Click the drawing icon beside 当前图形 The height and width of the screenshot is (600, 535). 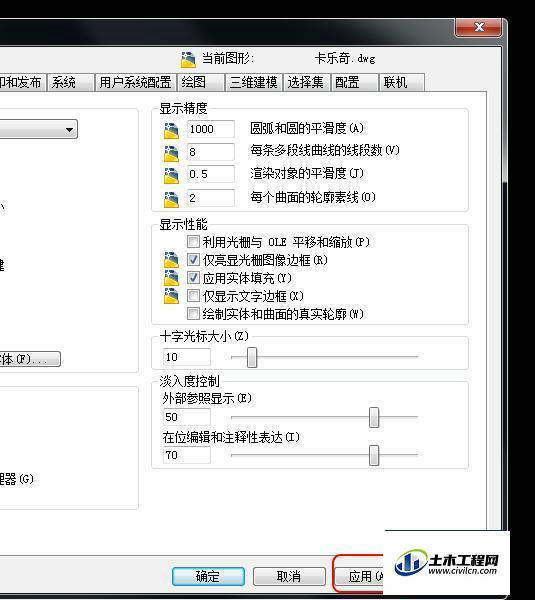click(x=188, y=59)
